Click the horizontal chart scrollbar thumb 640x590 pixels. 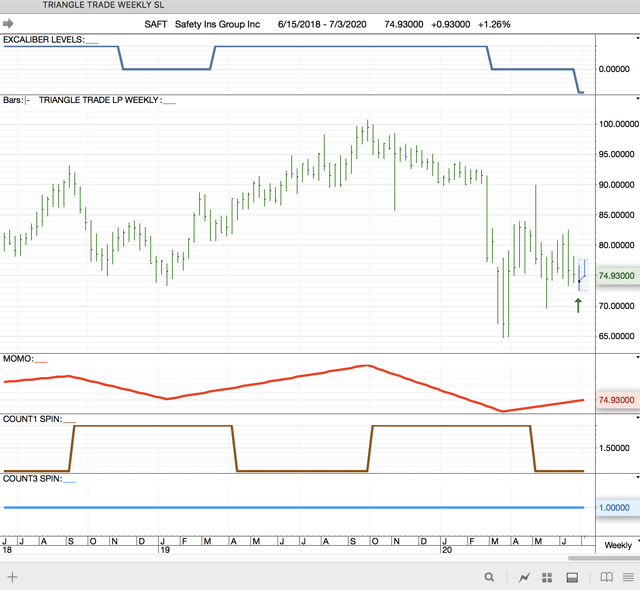604,558
